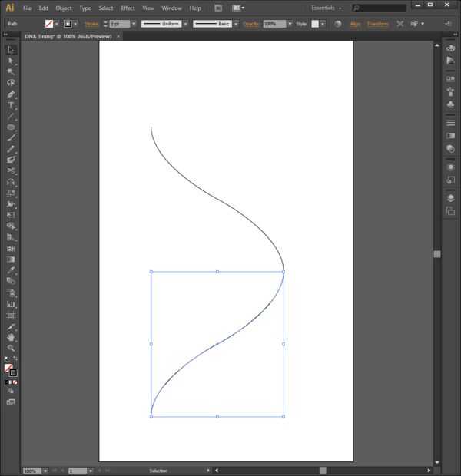The image size is (461, 476).
Task: Open the Brushes panel icon
Action: (450, 91)
